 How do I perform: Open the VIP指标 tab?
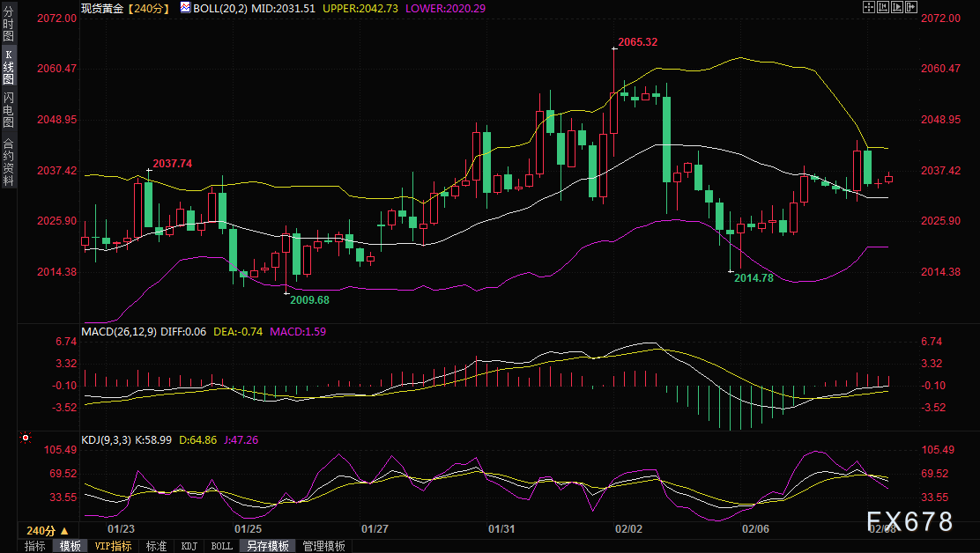click(x=114, y=546)
